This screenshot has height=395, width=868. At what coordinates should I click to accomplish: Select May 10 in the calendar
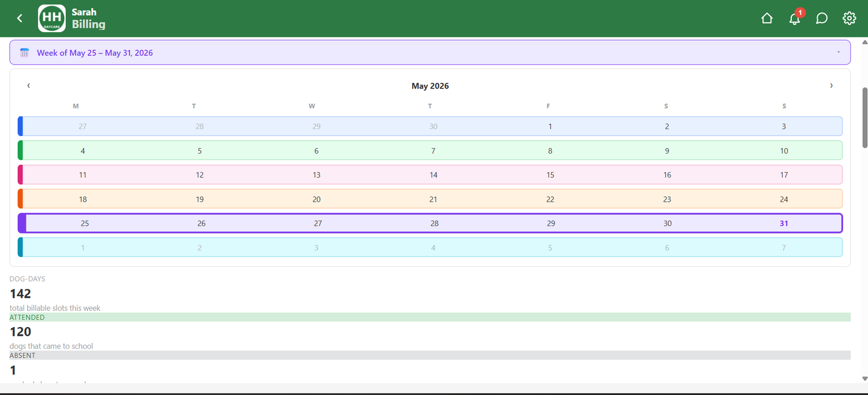784,151
